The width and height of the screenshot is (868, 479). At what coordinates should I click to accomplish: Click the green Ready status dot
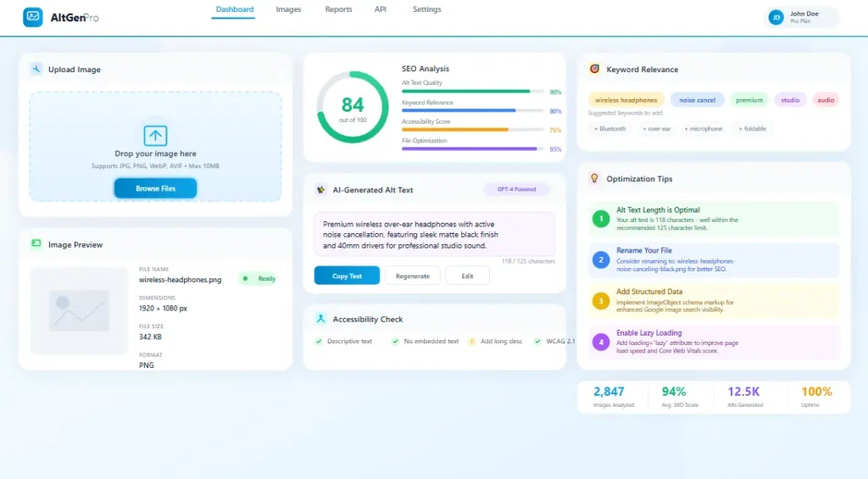[x=245, y=279]
